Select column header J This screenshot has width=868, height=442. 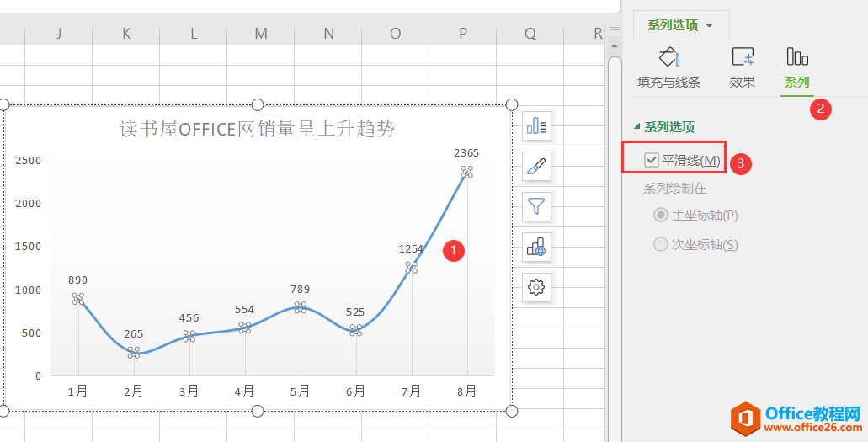pyautogui.click(x=59, y=34)
